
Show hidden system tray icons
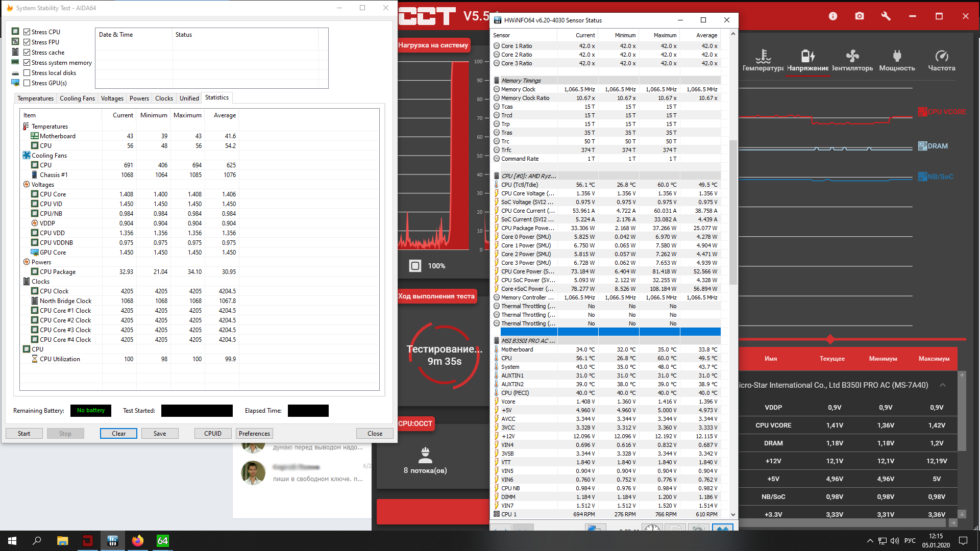870,541
